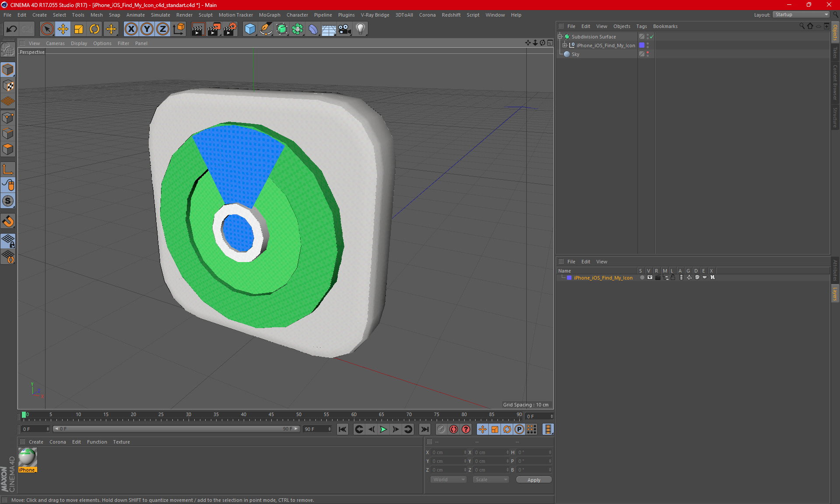The height and width of the screenshot is (504, 840).
Task: Activate the Rotate tool in top toolbar
Action: point(94,29)
